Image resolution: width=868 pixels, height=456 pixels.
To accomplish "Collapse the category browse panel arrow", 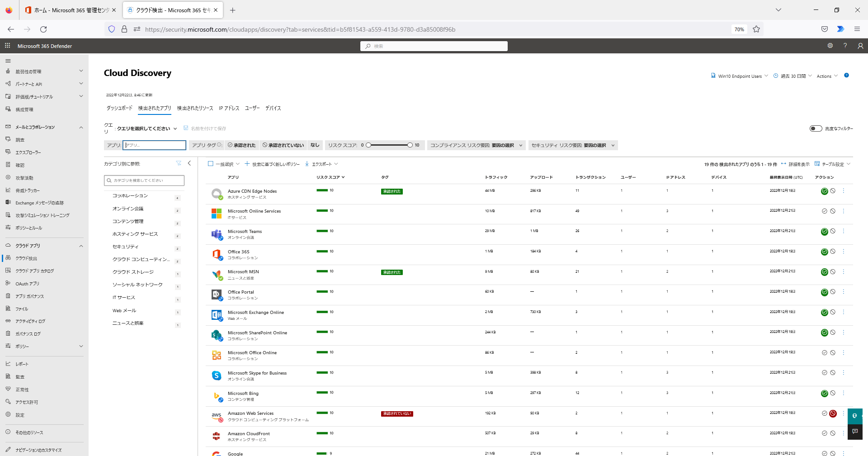I will (x=189, y=163).
